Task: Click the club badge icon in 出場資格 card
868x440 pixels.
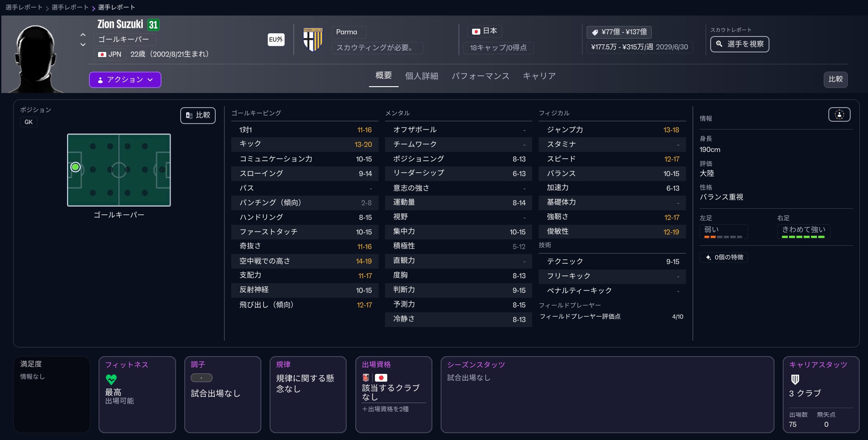Action: pos(366,378)
